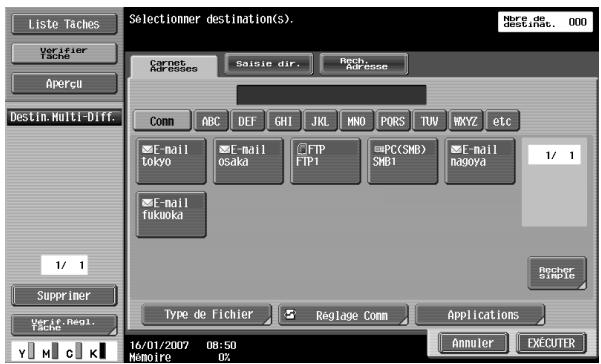Filter destinations by JKL
This screenshot has width=601, height=364.
point(320,121)
